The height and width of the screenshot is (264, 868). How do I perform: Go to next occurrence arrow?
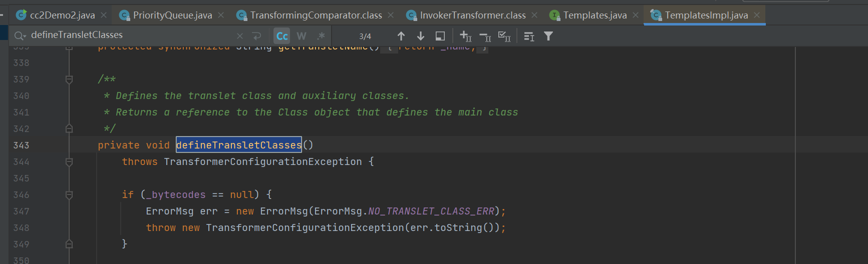(x=421, y=36)
